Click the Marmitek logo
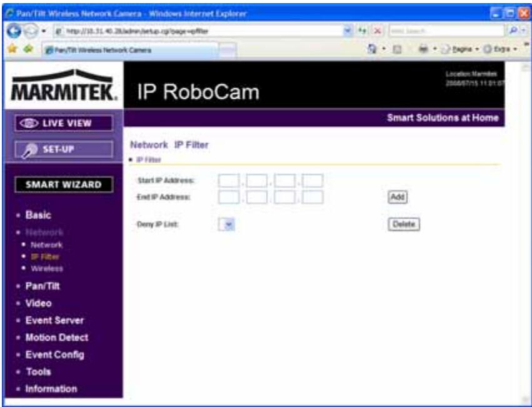532x407 pixels. coord(64,85)
